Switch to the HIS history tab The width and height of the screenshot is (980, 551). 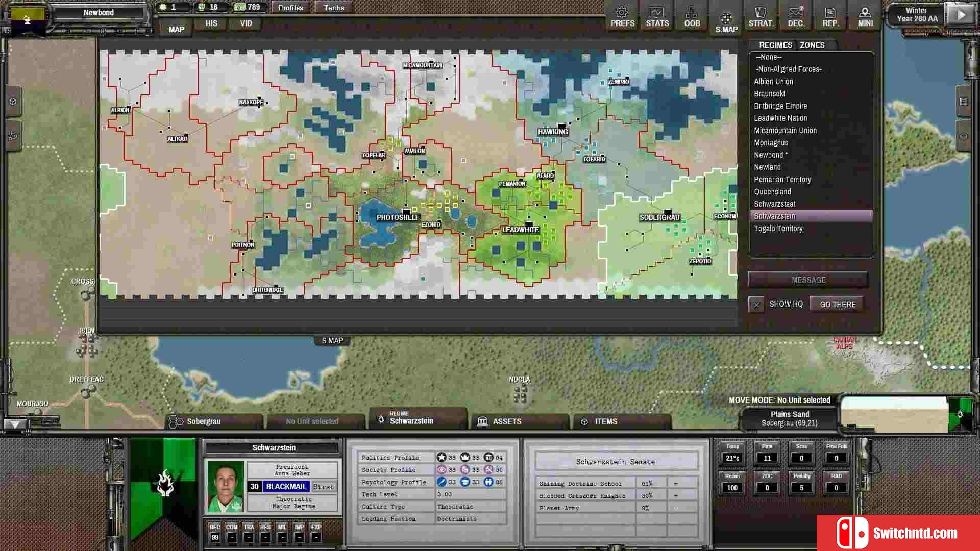211,23
